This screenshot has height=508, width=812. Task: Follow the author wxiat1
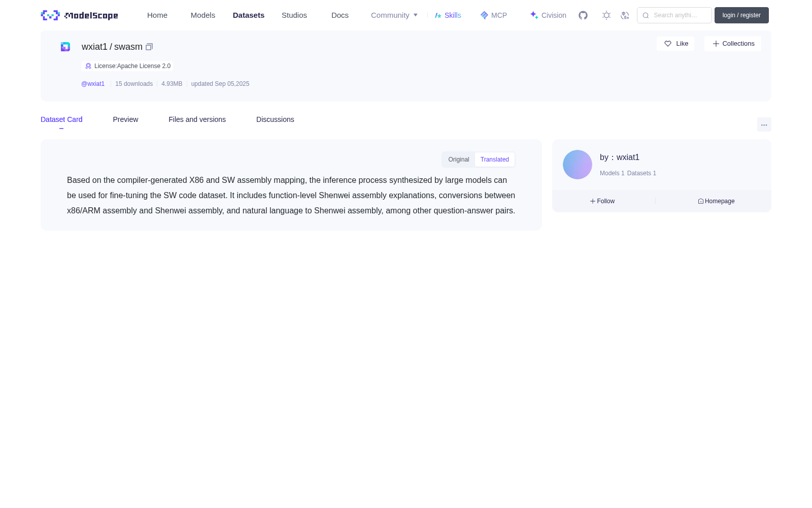click(x=602, y=201)
